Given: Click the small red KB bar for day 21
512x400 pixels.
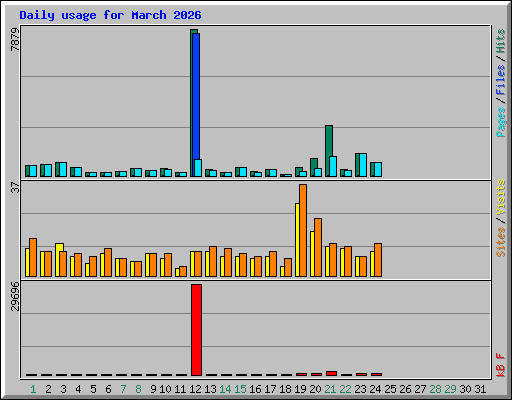Looking at the screenshot, I should (x=331, y=373).
